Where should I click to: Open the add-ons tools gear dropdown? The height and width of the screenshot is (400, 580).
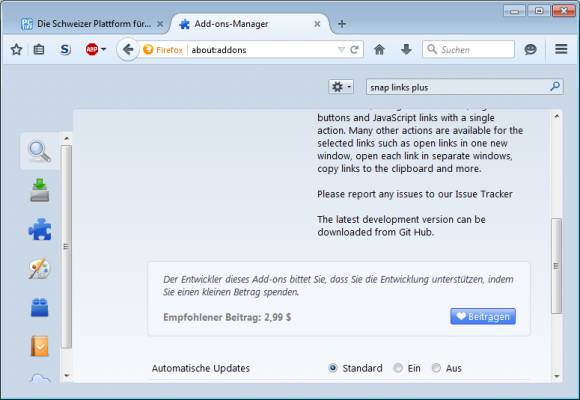click(x=341, y=87)
